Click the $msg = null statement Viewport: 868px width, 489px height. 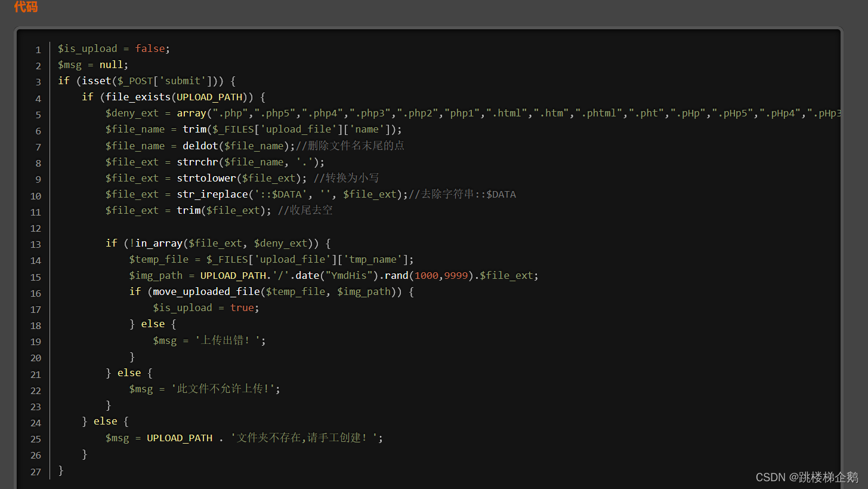point(92,65)
